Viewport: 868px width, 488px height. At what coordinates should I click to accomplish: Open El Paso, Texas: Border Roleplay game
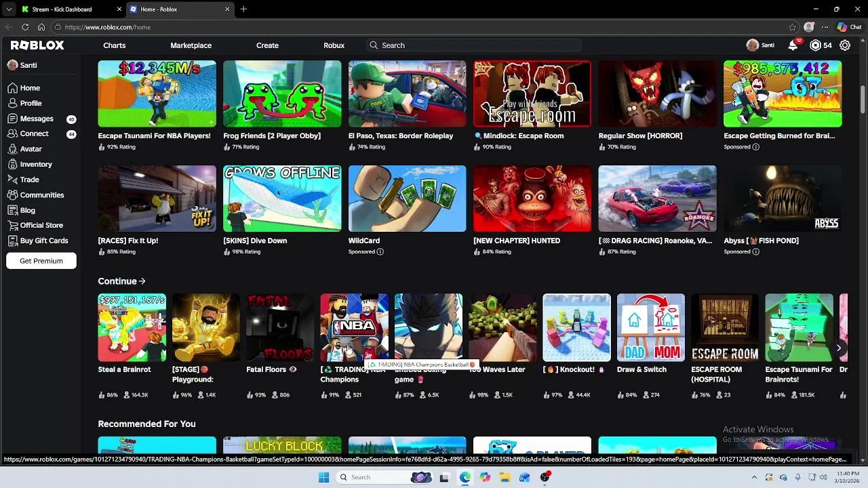[x=407, y=94]
